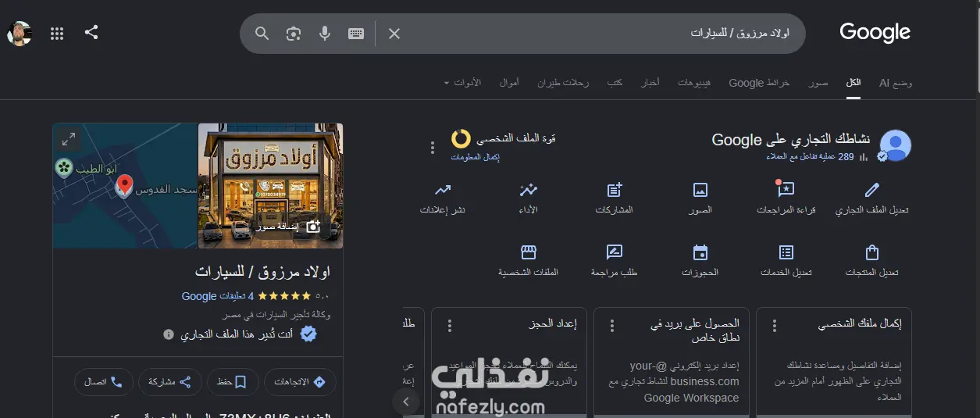The width and height of the screenshot is (980, 418).
Task: Click the share icon in header
Action: click(x=91, y=33)
